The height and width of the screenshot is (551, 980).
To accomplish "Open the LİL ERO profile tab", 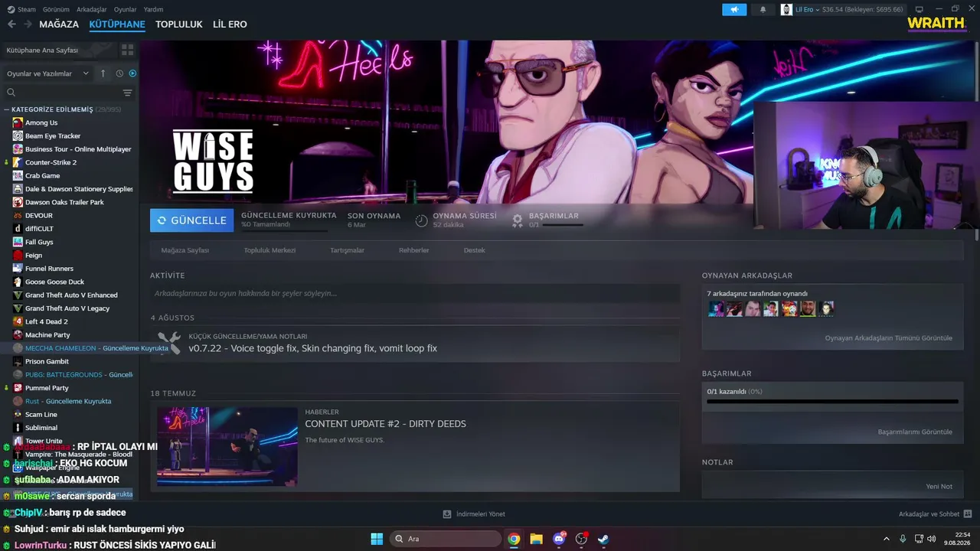I will pos(230,24).
